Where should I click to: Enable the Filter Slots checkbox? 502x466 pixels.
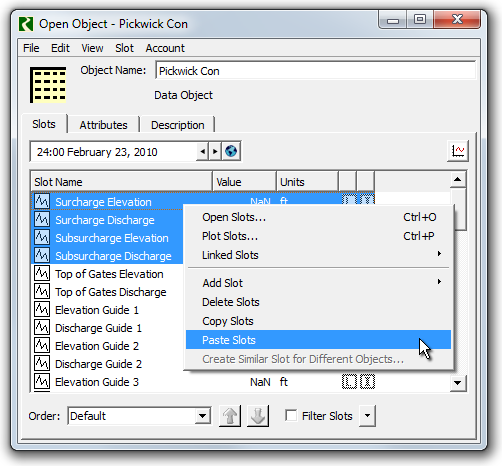click(x=291, y=415)
